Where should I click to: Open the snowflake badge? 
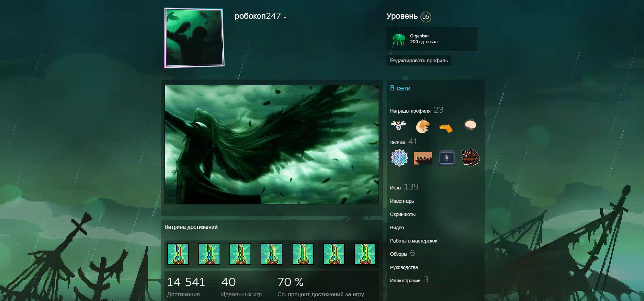coord(399,158)
